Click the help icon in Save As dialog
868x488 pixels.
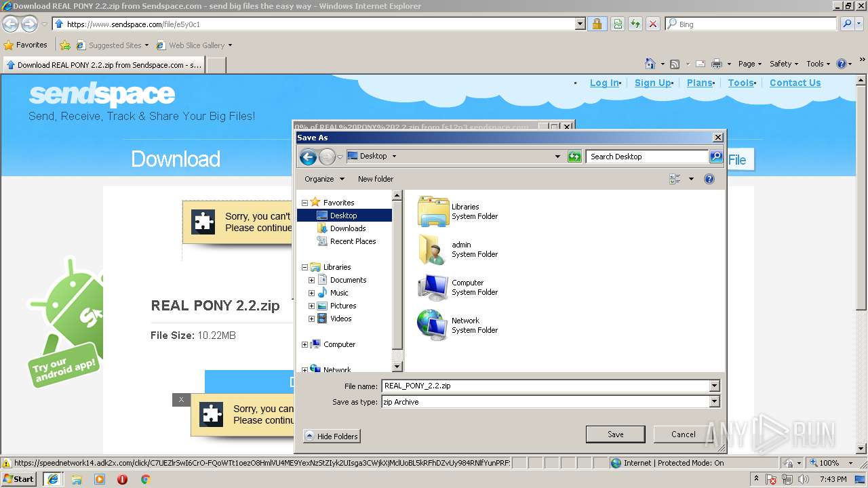[709, 179]
